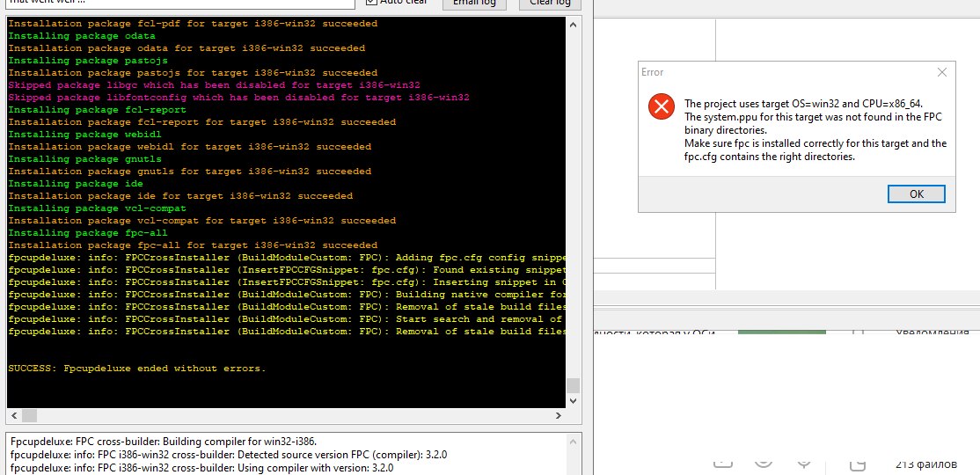Click the '213 файлов' label
Screen dimensions: 980x475
click(925, 464)
